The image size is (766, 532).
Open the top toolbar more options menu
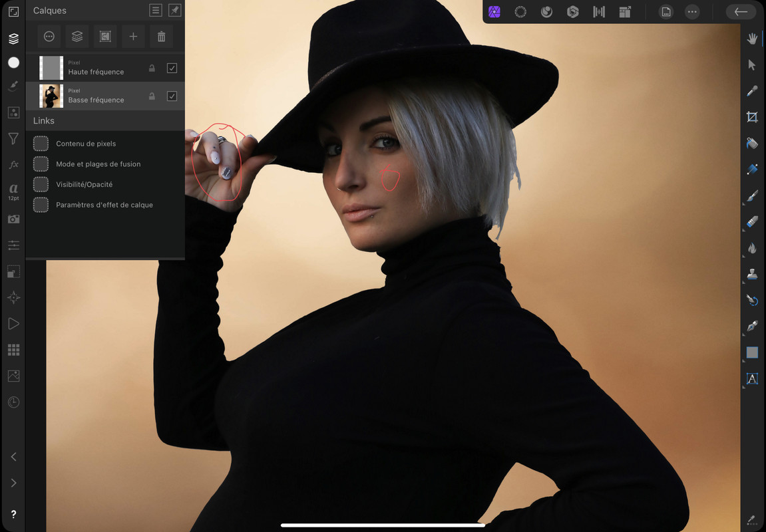692,12
